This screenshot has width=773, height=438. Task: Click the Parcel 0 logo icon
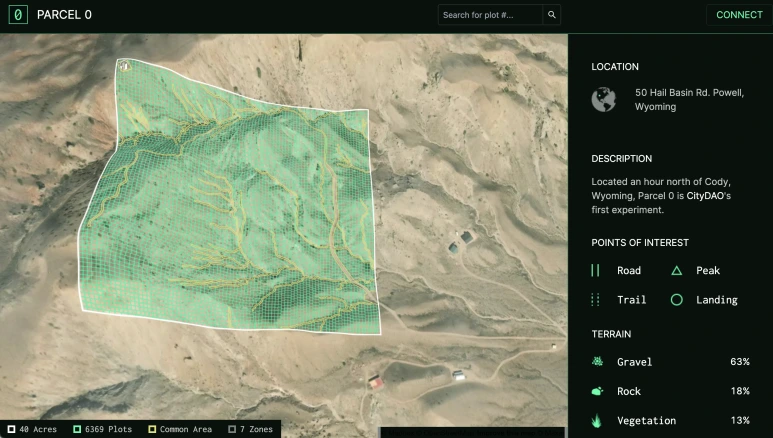click(x=18, y=15)
